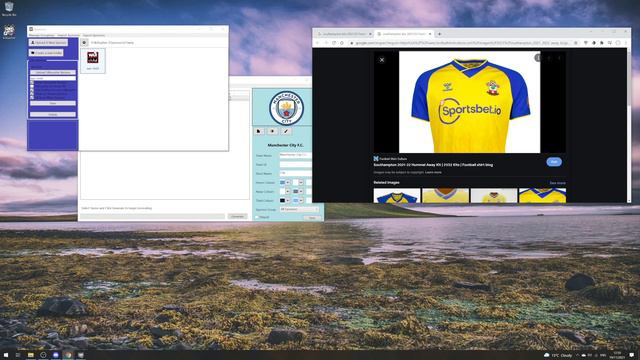
Task: Tick the unchecked second checkbox in the sponsor list
Action: tap(32, 87)
